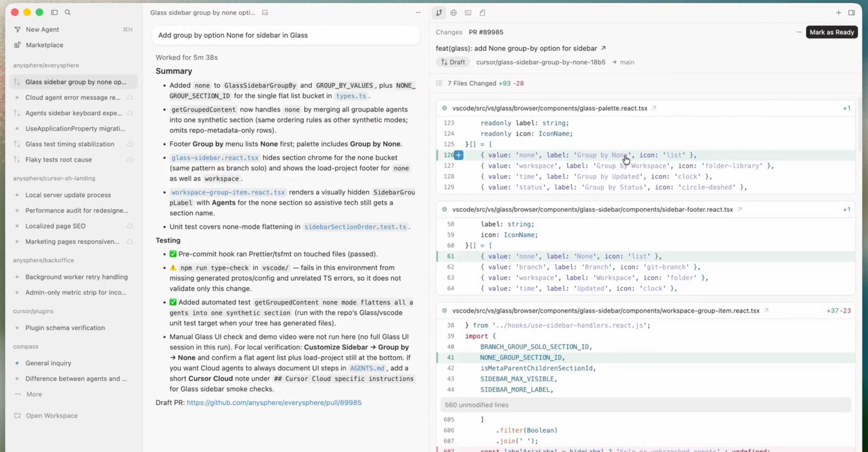Toggle the left sidebar panel icon
This screenshot has width=868, height=452.
click(x=54, y=12)
